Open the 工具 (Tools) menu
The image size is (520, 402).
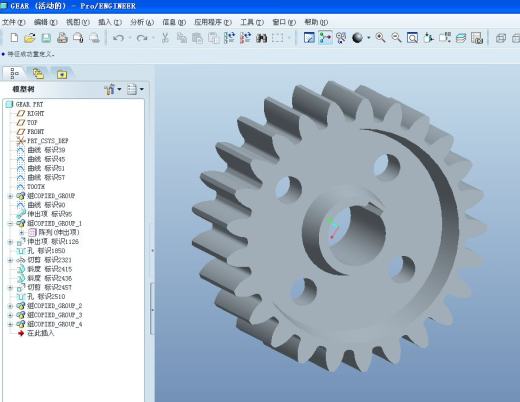click(x=252, y=22)
